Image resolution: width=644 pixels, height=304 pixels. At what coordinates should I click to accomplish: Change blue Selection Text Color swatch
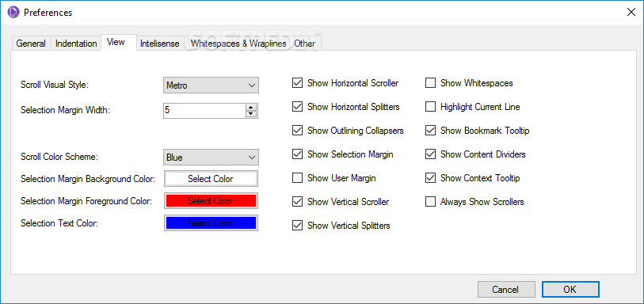211,223
